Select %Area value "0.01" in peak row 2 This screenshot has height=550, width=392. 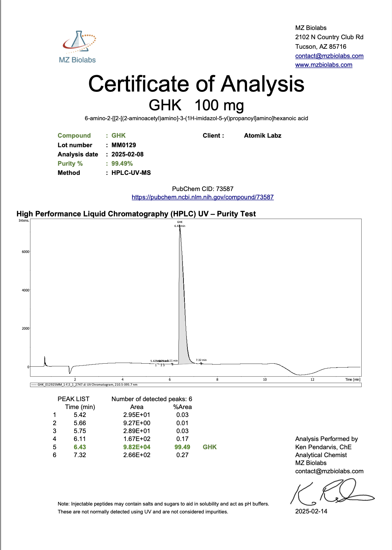(x=182, y=423)
